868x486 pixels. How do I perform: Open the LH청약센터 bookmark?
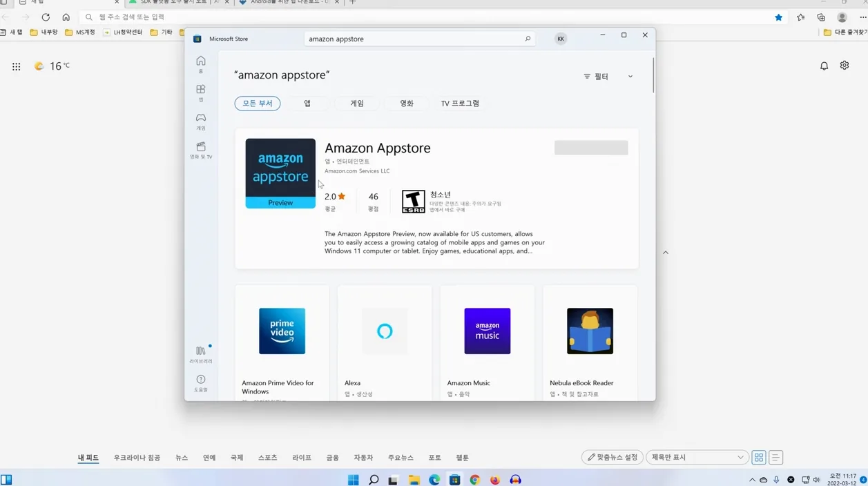click(123, 32)
